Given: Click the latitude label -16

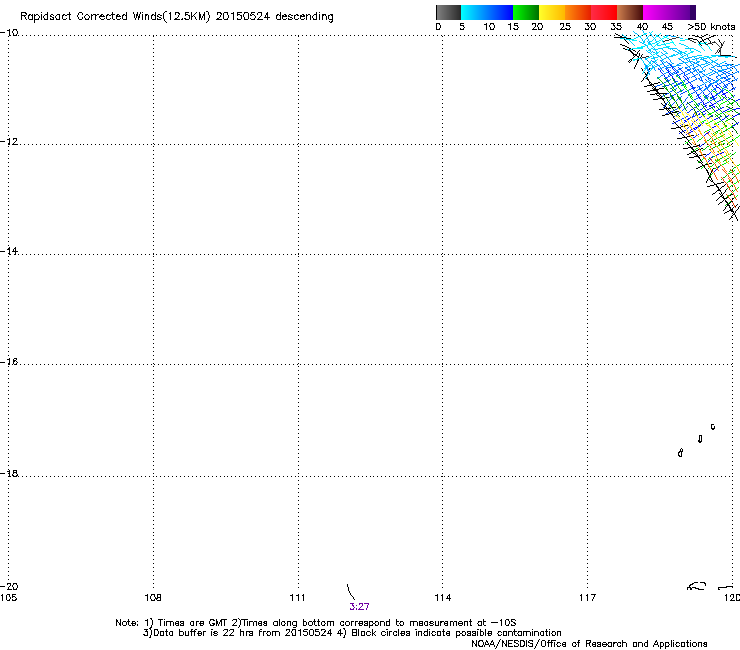Looking at the screenshot, I should click(9, 362).
